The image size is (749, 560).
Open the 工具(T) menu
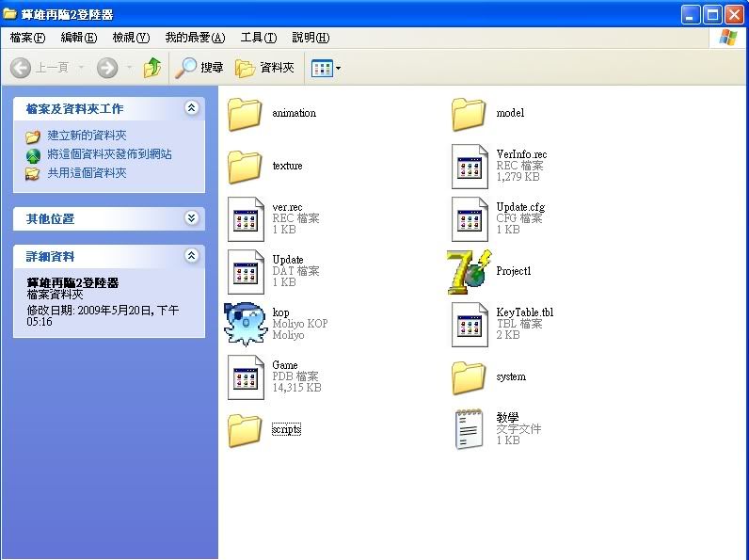coord(258,38)
